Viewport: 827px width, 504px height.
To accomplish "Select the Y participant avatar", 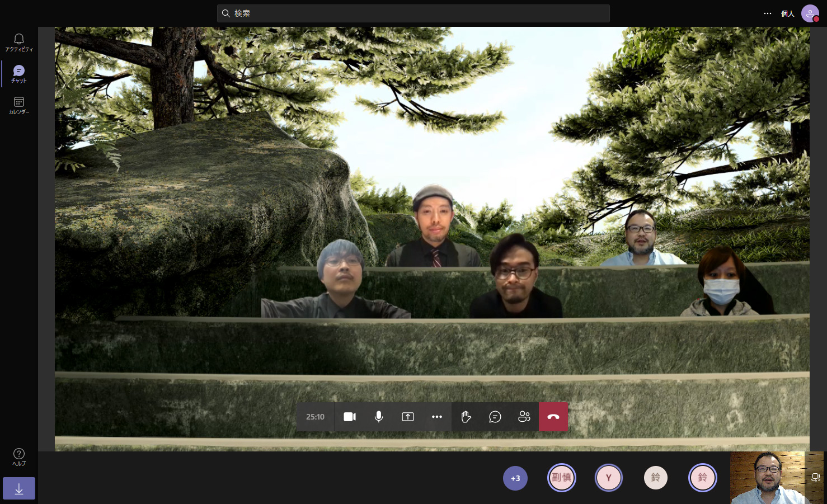I will tap(609, 478).
